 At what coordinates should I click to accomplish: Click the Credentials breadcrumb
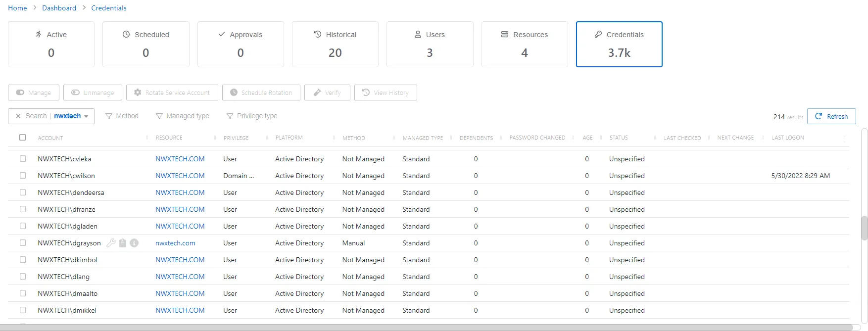(x=109, y=8)
